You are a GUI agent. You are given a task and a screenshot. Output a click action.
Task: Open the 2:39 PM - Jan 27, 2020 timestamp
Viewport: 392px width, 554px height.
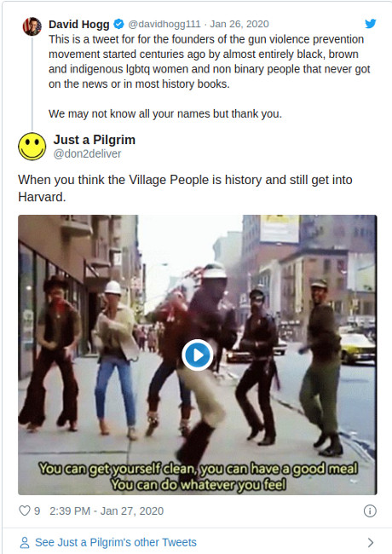coord(107,511)
